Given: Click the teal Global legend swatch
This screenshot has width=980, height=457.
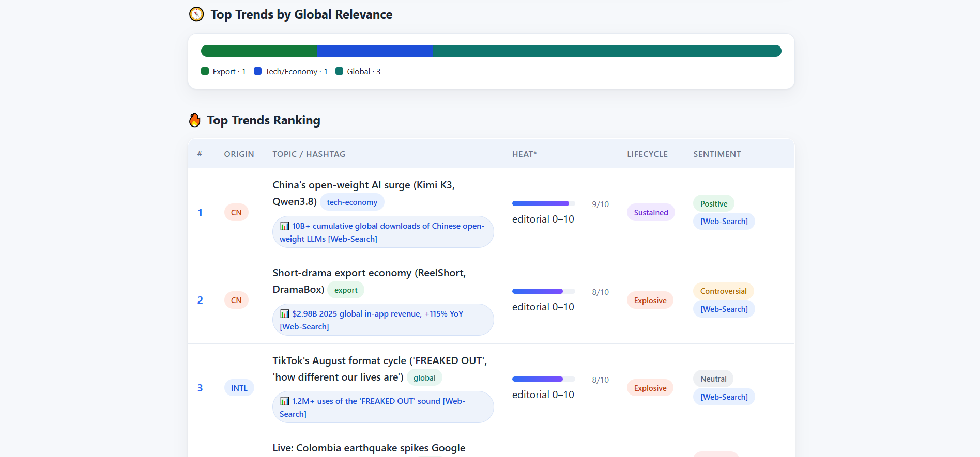Looking at the screenshot, I should tap(340, 71).
